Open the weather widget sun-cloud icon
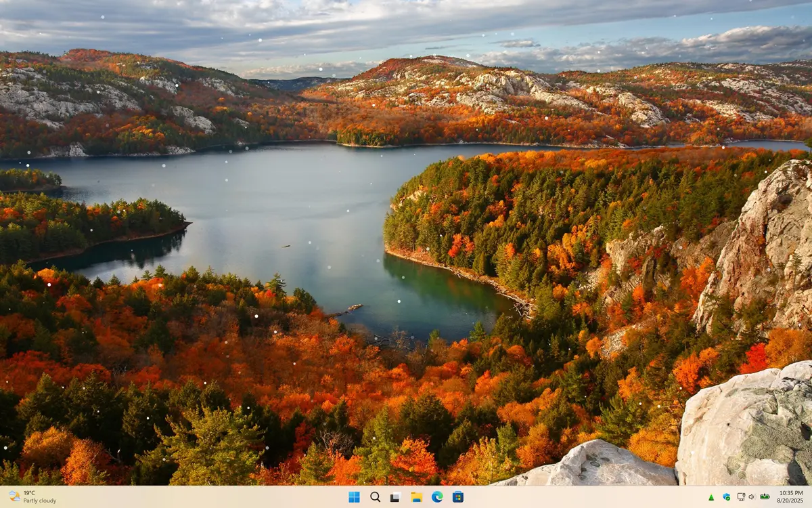Image resolution: width=812 pixels, height=508 pixels. tap(14, 496)
